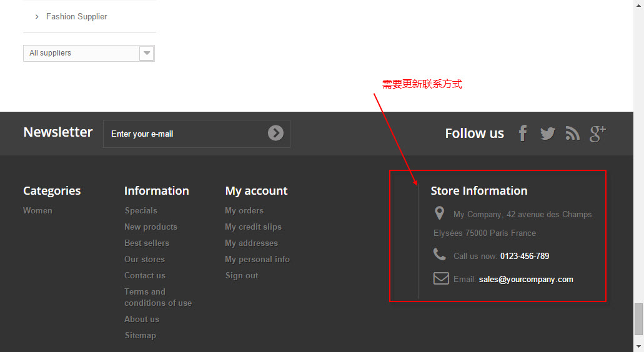Click the phone icon in Store Information
The image size is (644, 352).
pos(440,255)
